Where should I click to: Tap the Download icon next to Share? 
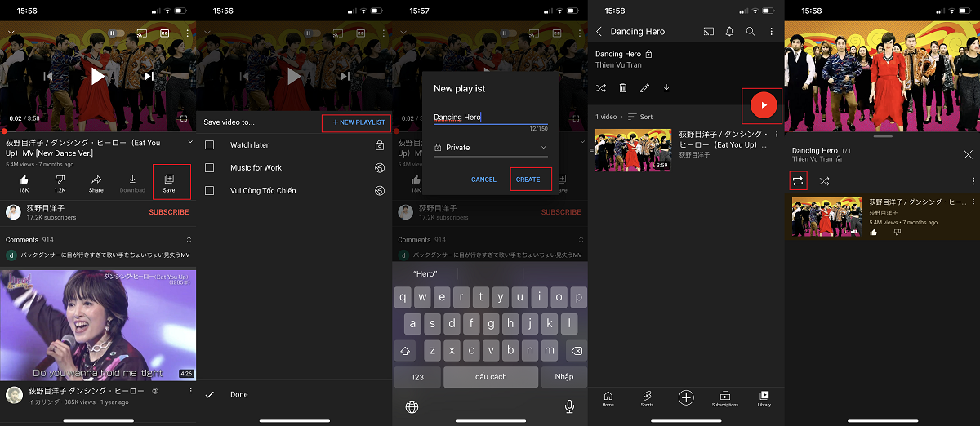(132, 179)
